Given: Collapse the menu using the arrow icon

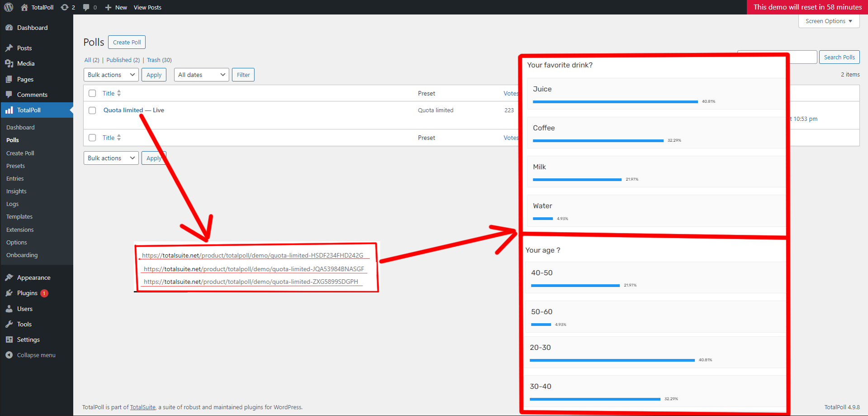Looking at the screenshot, I should click(x=9, y=355).
